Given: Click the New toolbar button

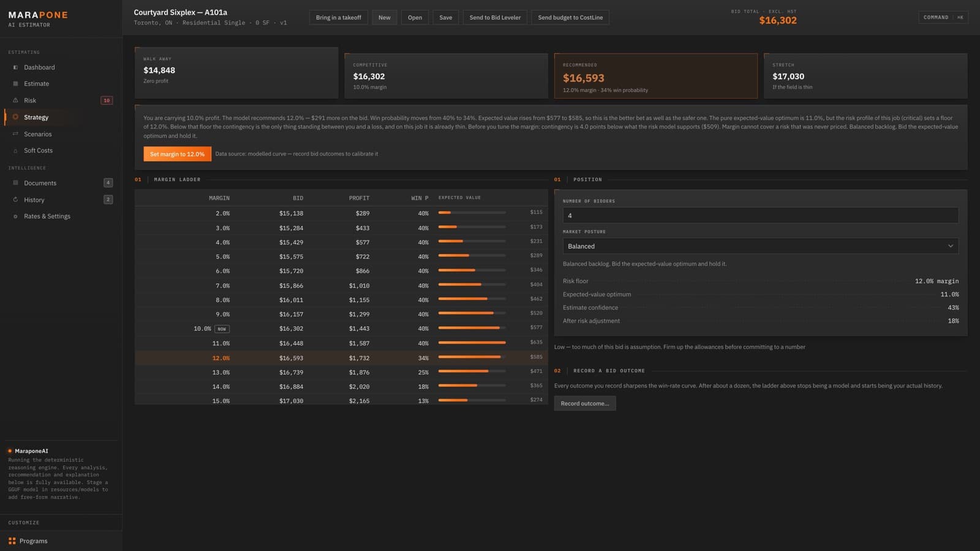Looking at the screenshot, I should coord(384,17).
